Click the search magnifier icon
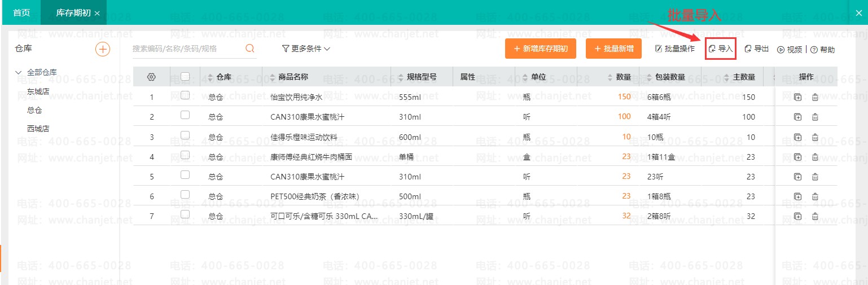 [x=249, y=49]
